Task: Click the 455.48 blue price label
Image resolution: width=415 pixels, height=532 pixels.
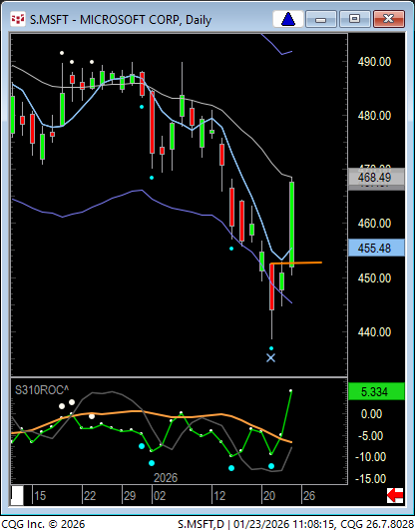Action: click(x=376, y=248)
